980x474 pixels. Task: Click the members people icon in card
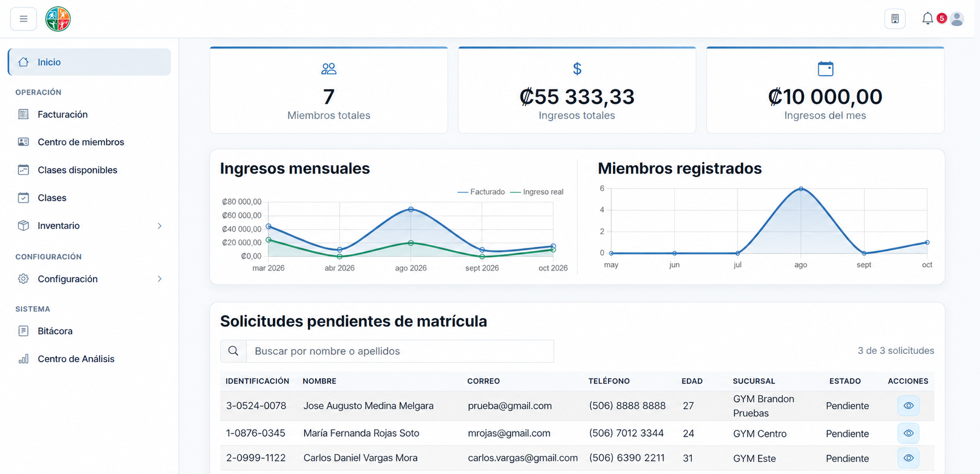328,69
